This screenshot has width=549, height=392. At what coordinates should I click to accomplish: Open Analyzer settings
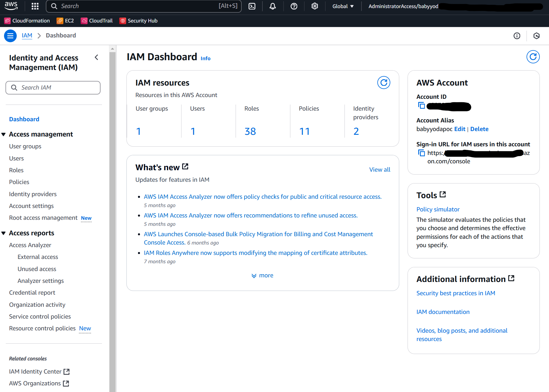click(x=41, y=281)
